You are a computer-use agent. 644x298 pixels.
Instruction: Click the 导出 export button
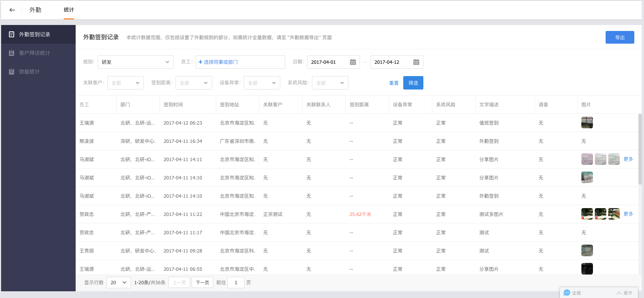click(620, 37)
